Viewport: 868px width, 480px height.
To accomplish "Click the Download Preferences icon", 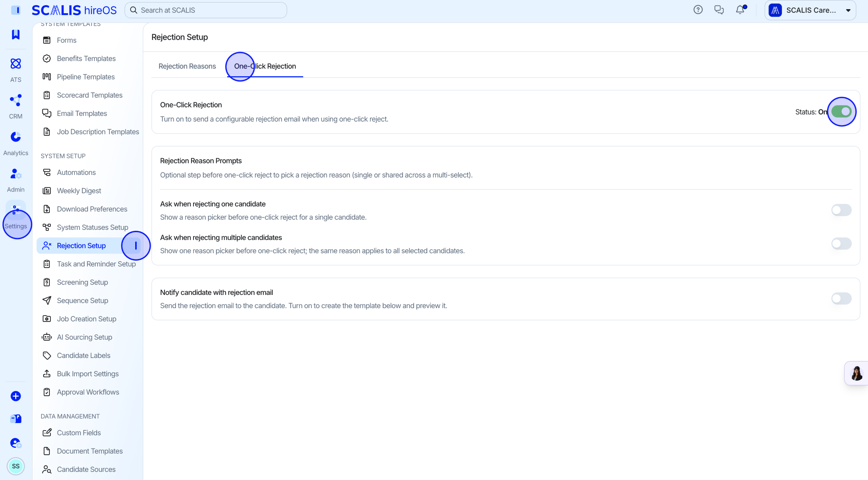I will (47, 209).
